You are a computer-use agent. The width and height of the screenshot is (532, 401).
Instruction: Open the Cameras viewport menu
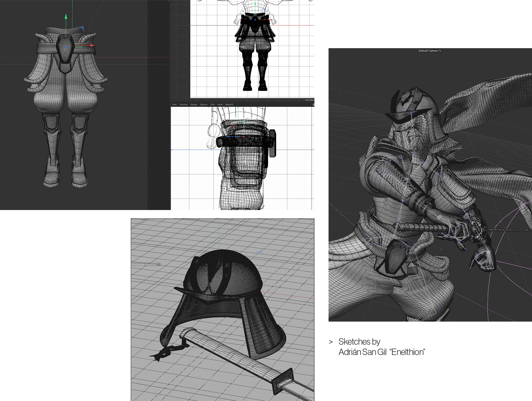[183, 105]
